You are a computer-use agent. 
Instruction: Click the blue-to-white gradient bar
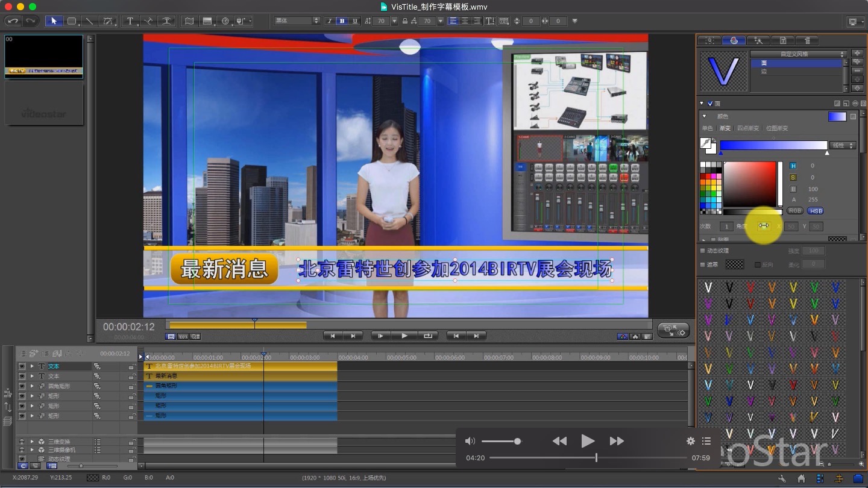[x=773, y=145]
